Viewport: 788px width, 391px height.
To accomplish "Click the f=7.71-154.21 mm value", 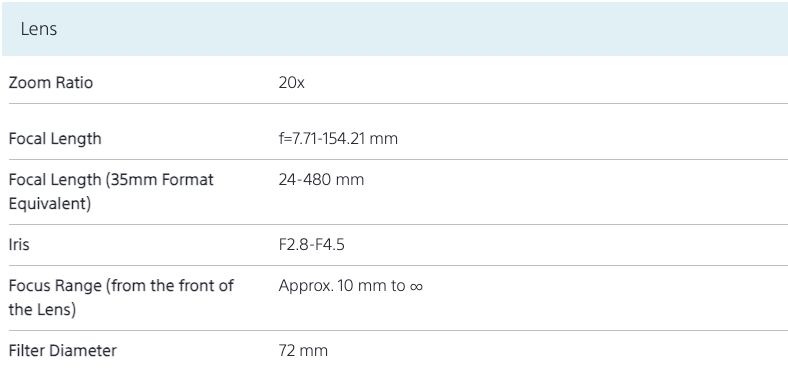I will click(338, 139).
